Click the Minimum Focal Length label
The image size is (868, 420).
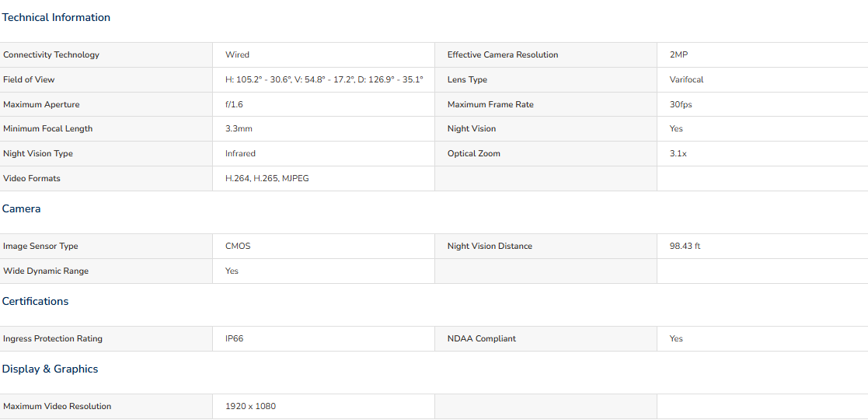pos(48,128)
